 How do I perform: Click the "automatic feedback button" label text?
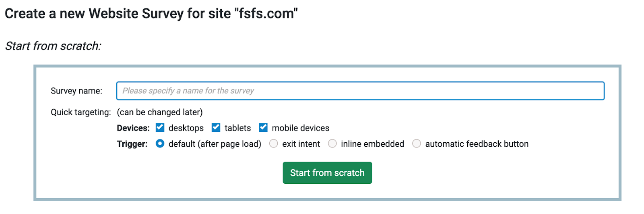point(477,144)
